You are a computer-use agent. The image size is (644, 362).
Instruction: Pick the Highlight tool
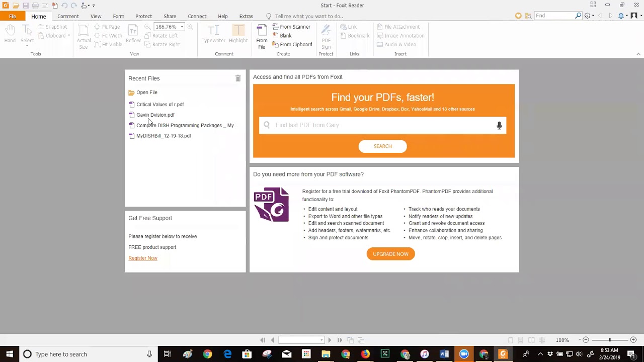[x=238, y=34]
